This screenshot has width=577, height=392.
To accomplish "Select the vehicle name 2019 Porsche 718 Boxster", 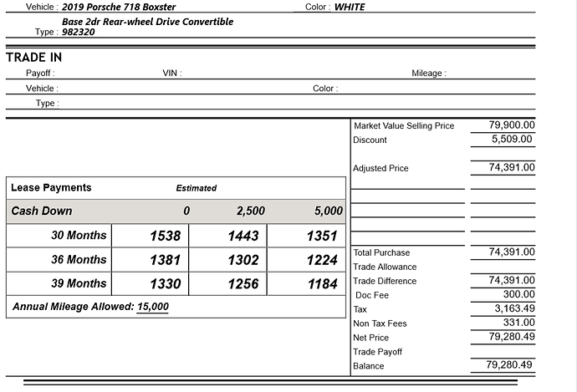I will click(x=119, y=7).
